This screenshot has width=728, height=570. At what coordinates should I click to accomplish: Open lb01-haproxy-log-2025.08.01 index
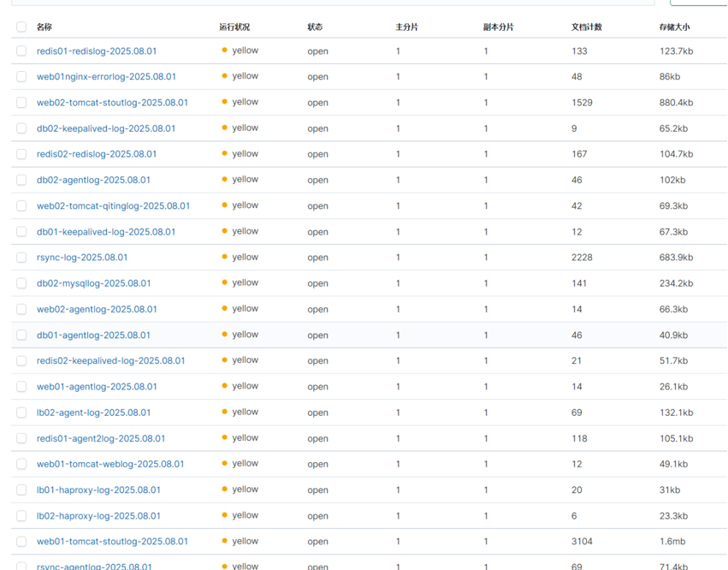(x=98, y=490)
